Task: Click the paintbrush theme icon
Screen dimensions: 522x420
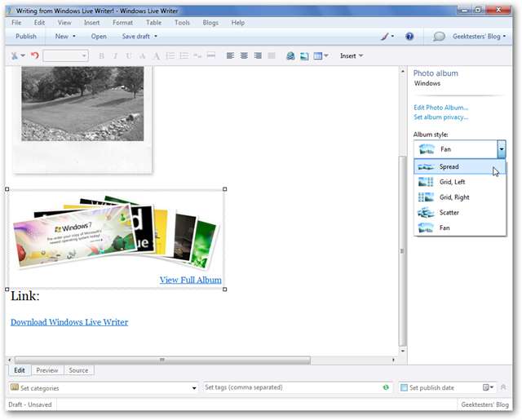Action: click(386, 37)
